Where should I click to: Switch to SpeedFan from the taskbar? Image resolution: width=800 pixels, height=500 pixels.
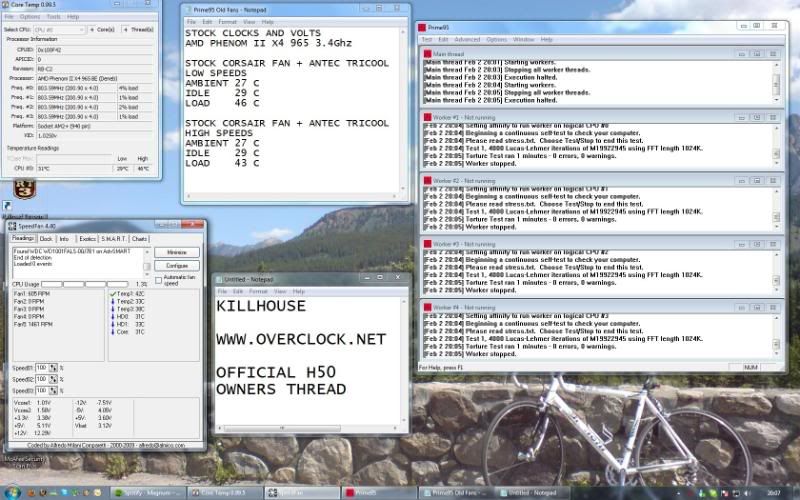(302, 493)
